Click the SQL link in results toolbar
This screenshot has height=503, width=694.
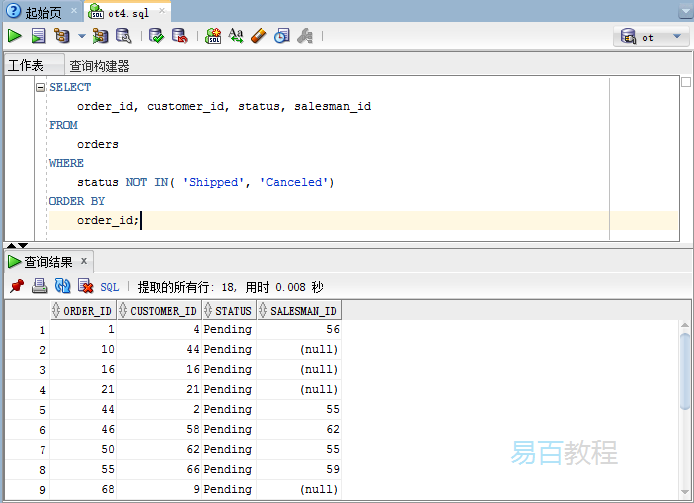(x=110, y=287)
